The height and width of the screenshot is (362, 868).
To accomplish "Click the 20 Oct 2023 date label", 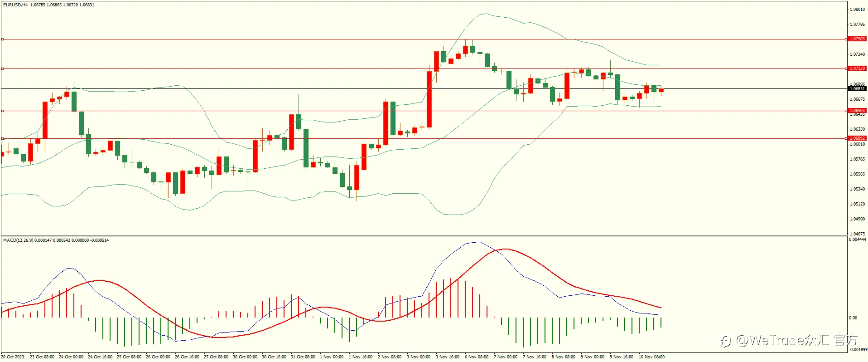I will point(13,357).
